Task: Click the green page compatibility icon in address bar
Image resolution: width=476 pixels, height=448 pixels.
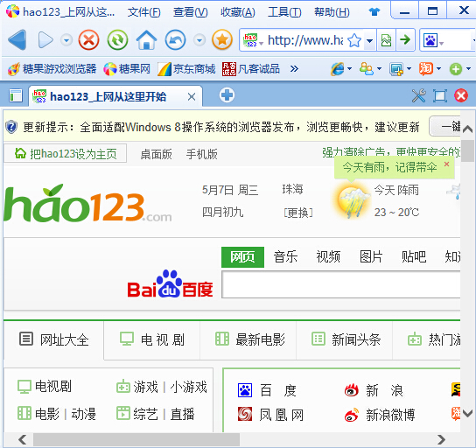Action: (x=386, y=40)
